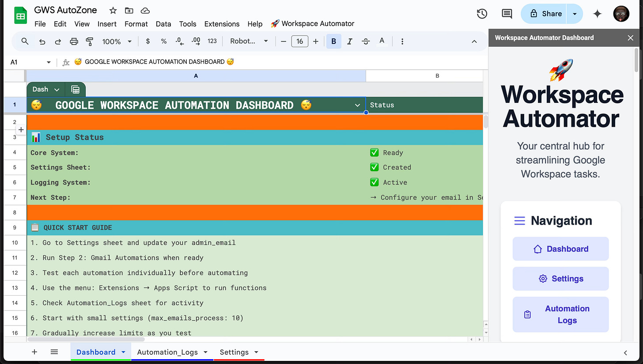Open version history
Viewport: 643px width, 364px height.
[482, 14]
